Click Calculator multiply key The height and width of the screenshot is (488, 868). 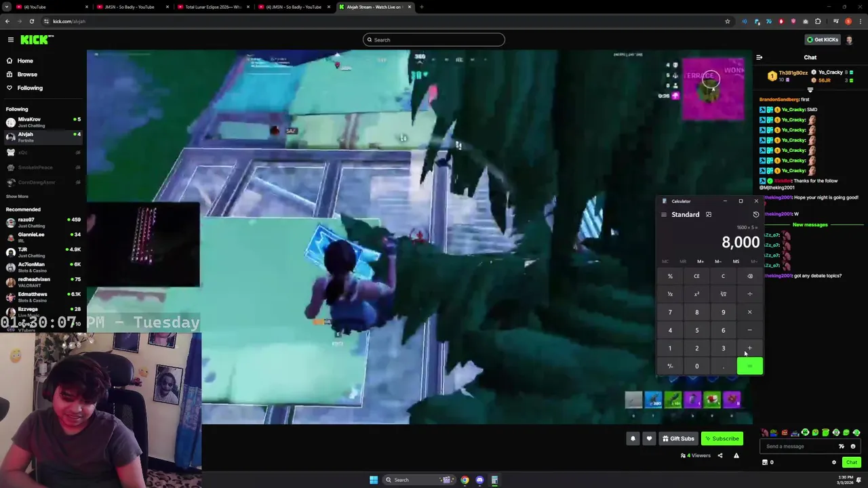(x=750, y=312)
